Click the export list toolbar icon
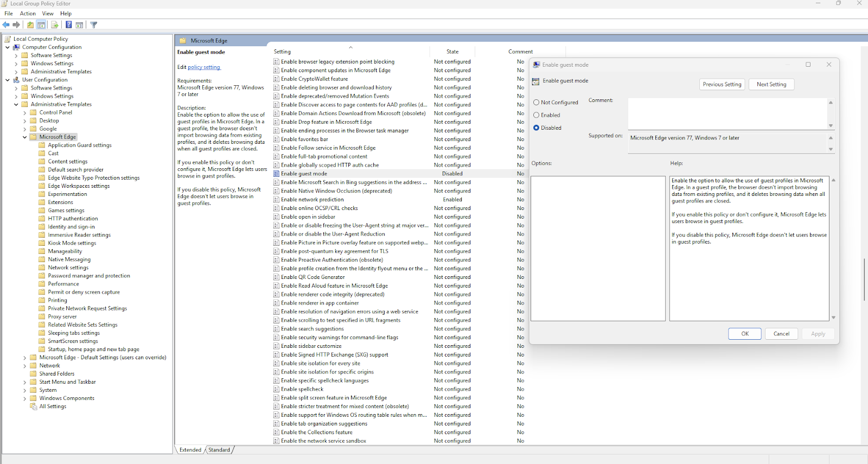868x464 pixels. 55,24
